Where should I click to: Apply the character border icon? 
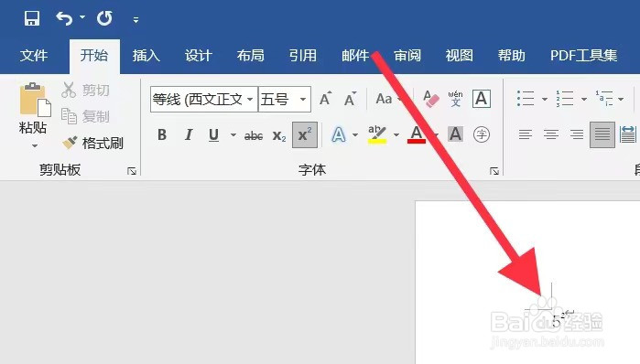[x=482, y=99]
